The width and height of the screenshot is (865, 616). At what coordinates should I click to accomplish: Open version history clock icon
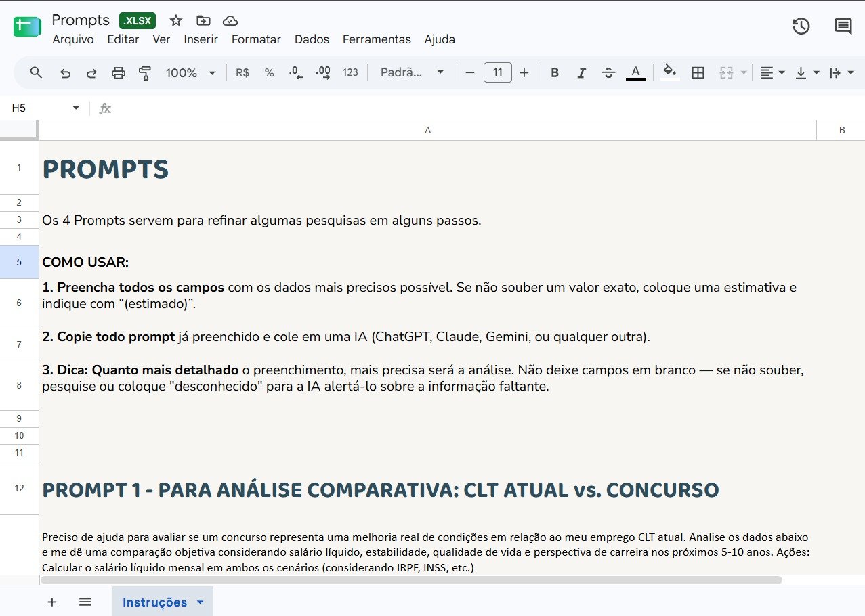tap(801, 26)
